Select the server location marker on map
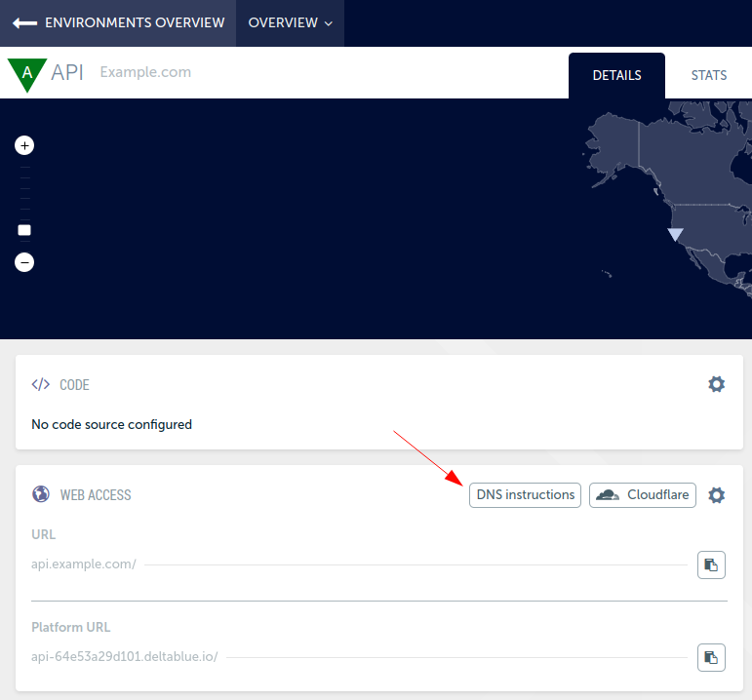The width and height of the screenshot is (752, 700). tap(675, 234)
